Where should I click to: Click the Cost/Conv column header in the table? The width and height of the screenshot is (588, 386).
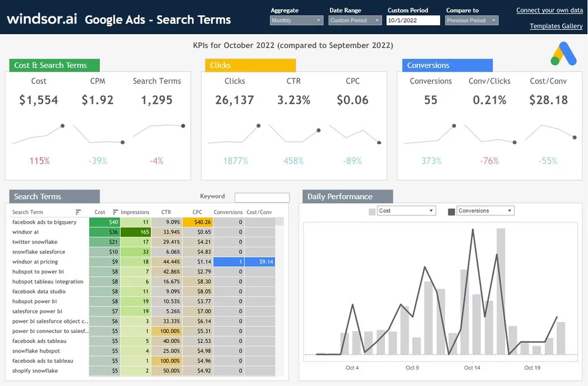pos(259,212)
